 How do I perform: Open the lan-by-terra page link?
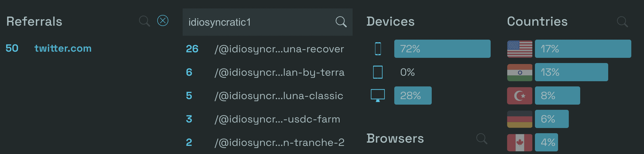coord(279,72)
